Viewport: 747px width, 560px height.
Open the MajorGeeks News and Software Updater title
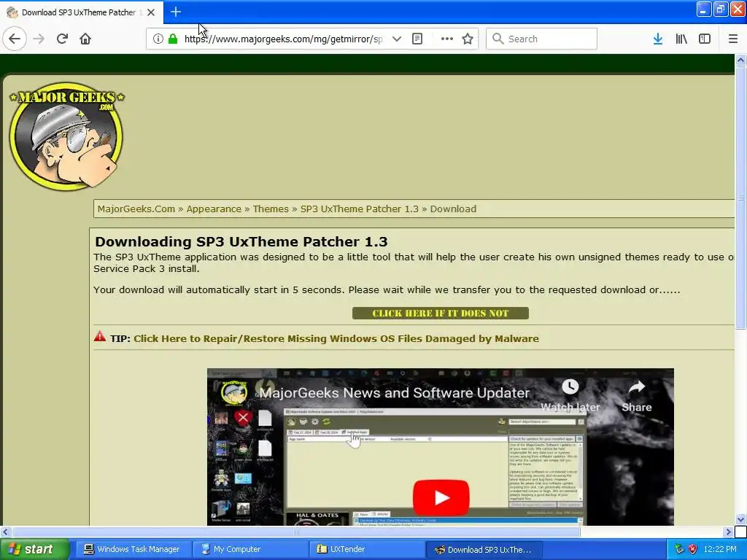[x=394, y=393]
